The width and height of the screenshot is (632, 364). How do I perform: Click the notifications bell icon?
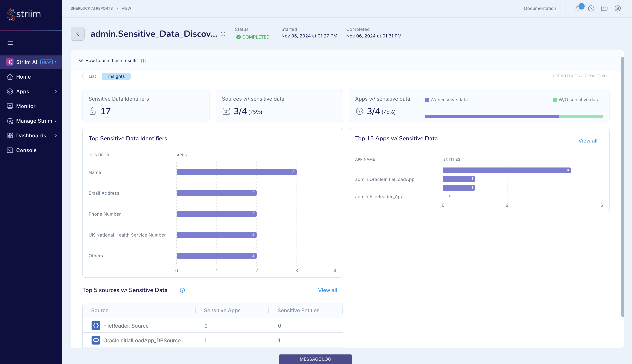(x=578, y=8)
